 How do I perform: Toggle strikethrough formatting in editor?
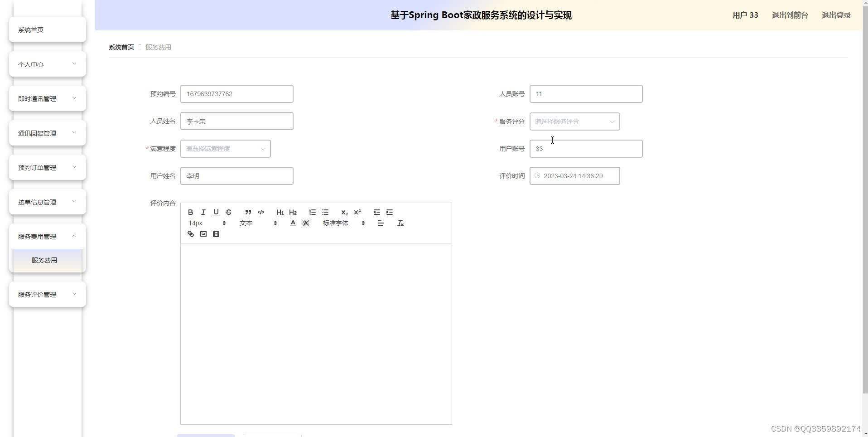pyautogui.click(x=229, y=212)
